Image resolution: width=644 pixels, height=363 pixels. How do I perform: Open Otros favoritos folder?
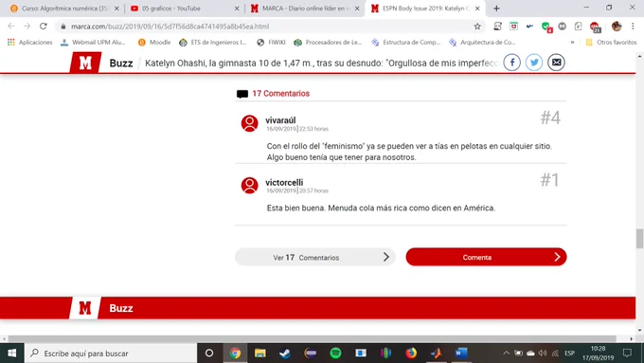(x=611, y=43)
